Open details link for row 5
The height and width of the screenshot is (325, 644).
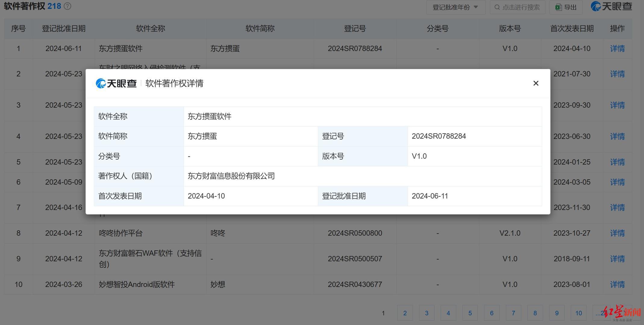pos(617,162)
